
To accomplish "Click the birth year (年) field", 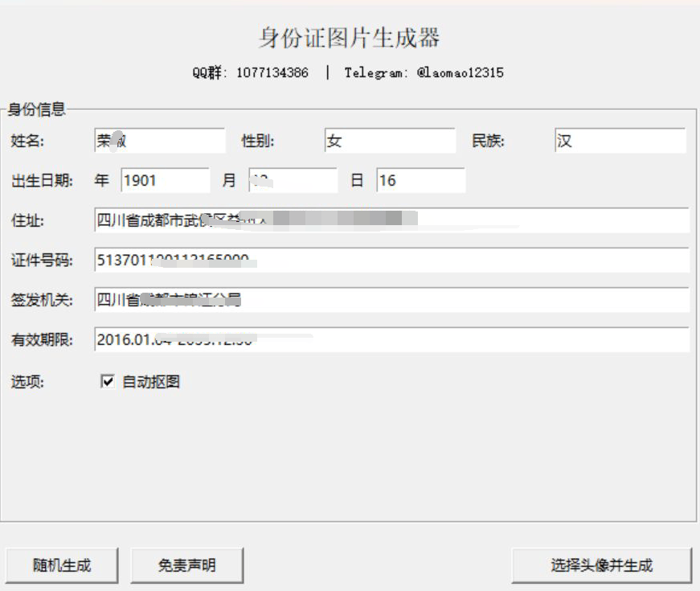I will [x=165, y=181].
